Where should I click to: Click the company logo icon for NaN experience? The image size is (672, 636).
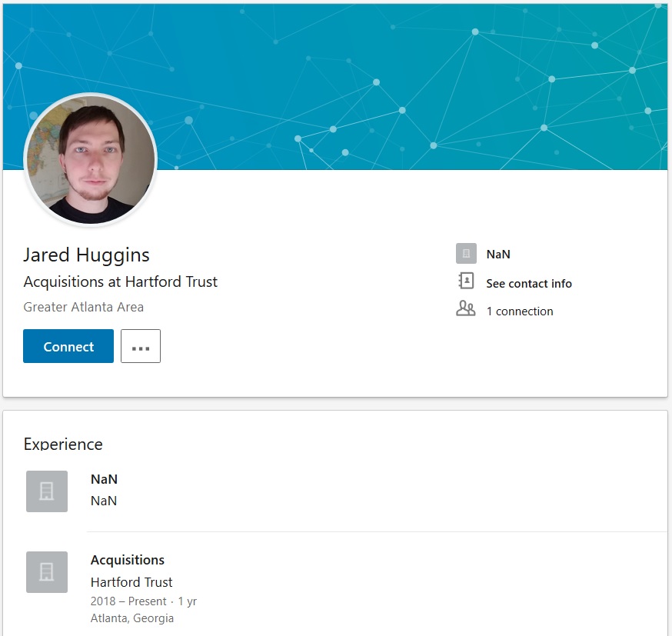pyautogui.click(x=47, y=491)
